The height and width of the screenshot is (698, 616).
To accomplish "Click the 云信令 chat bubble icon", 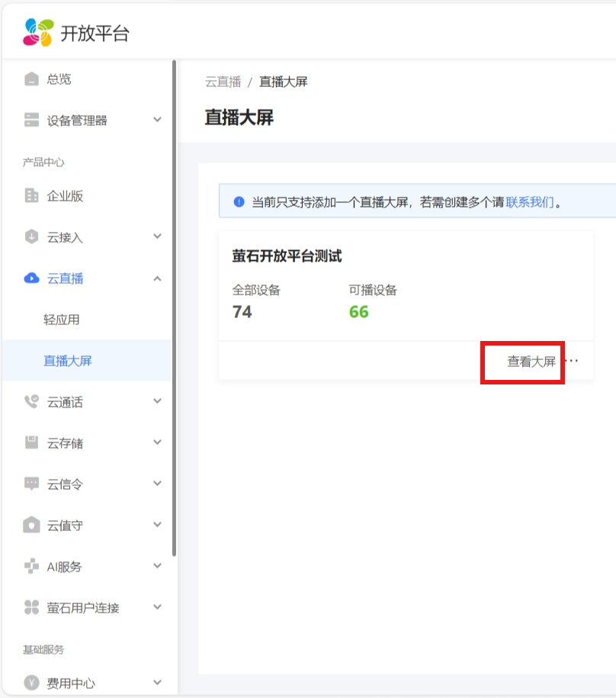I will point(31,484).
